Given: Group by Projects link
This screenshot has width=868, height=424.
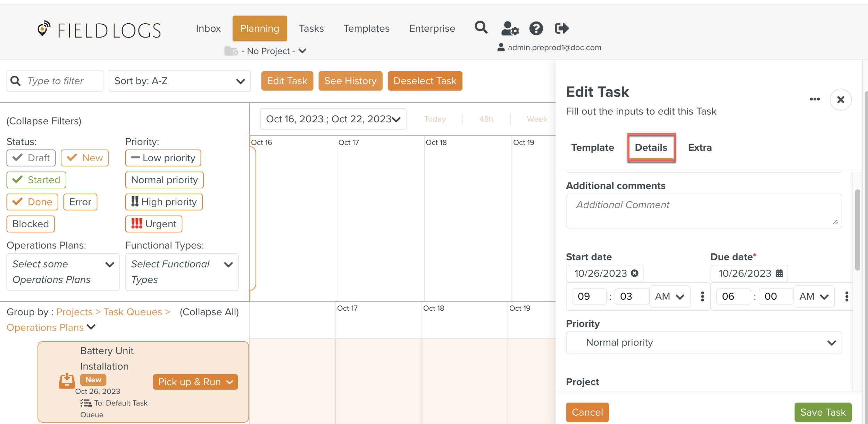Looking at the screenshot, I should [x=74, y=312].
